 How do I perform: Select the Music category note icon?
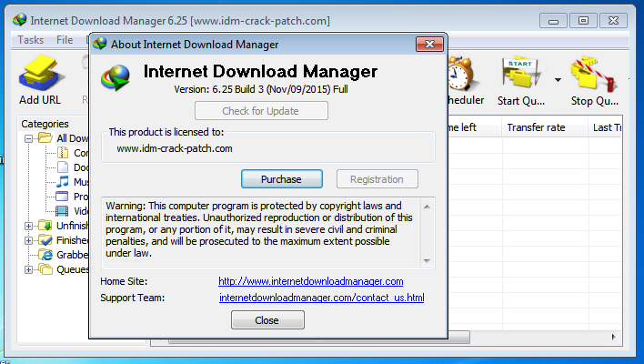click(x=63, y=182)
